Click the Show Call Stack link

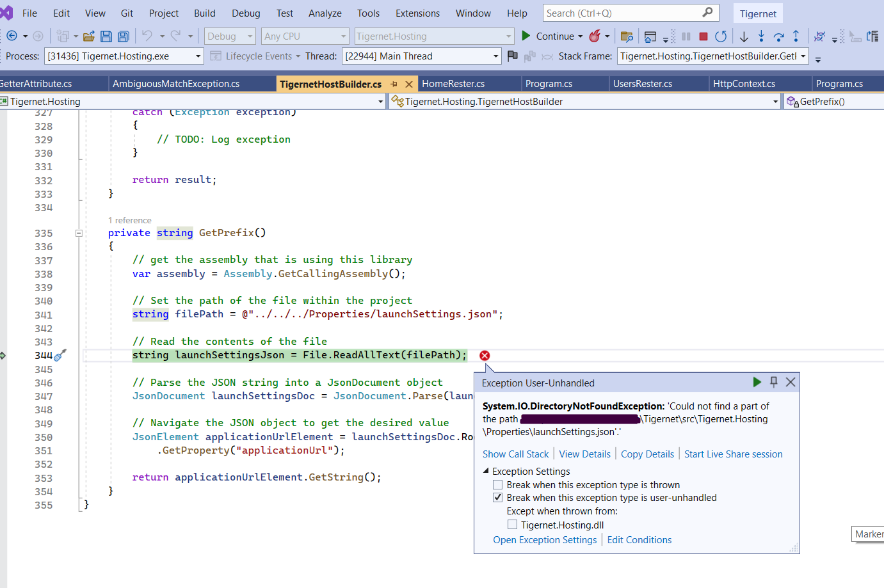click(516, 454)
